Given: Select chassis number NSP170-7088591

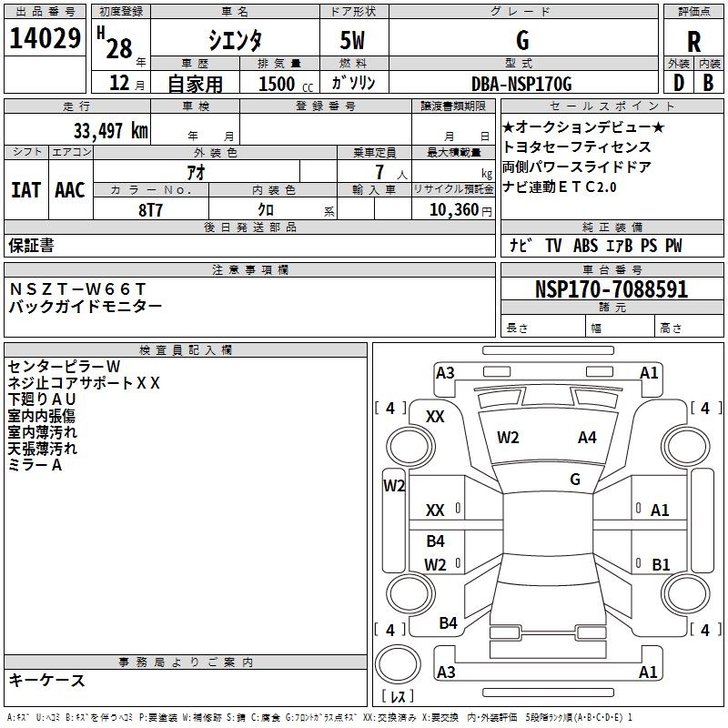Looking at the screenshot, I should [612, 289].
